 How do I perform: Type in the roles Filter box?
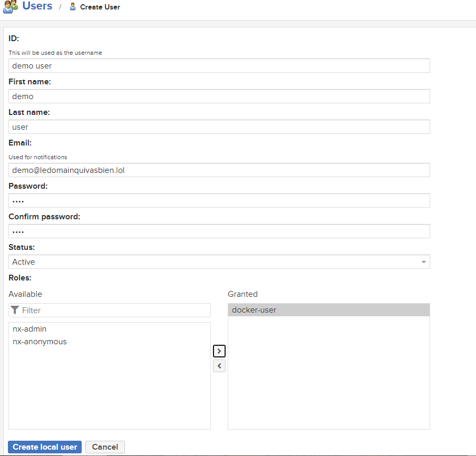113,311
